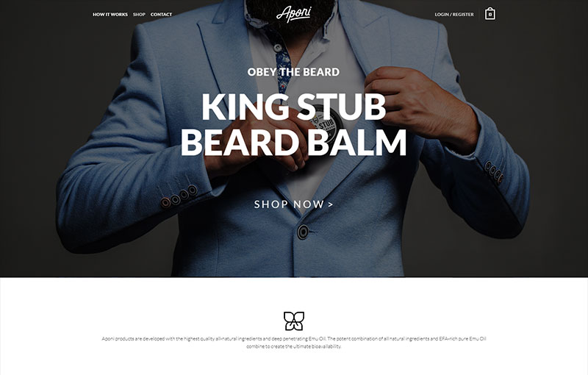Click the Aponi butterfly emblem icon

[293, 321]
